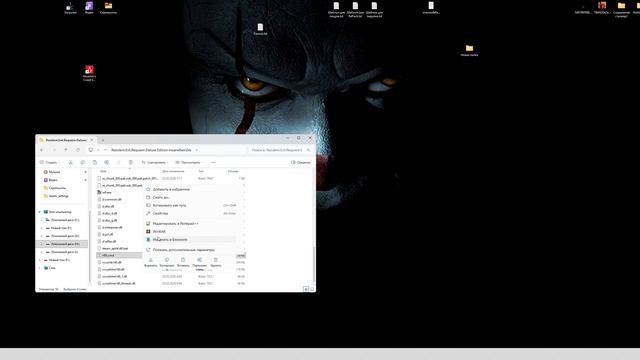Screen dimensions: 640x360
Task: Open the Создать dropdown button
Action: tap(49, 162)
